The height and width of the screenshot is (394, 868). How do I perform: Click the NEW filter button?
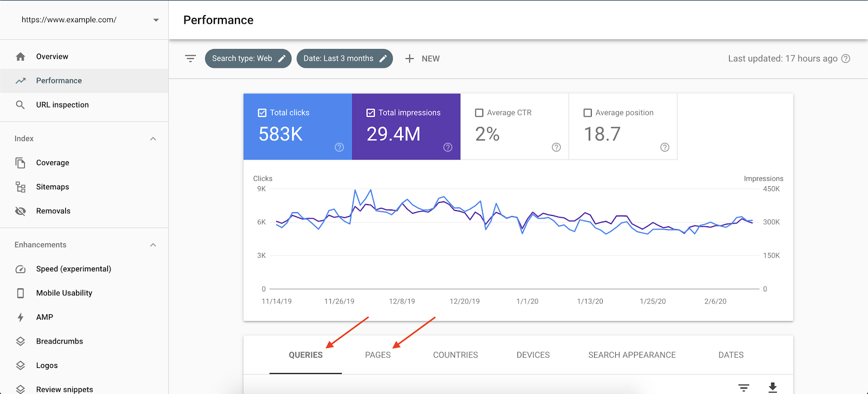[x=423, y=59]
